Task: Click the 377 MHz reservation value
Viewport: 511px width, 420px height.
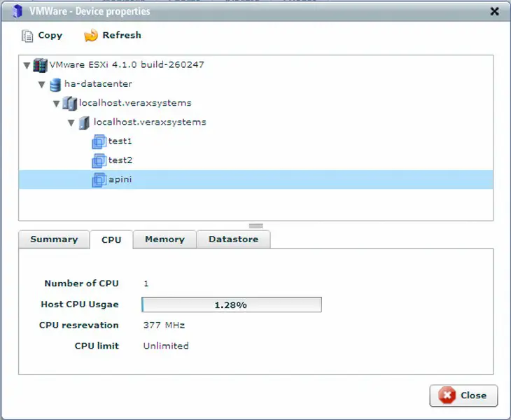Action: pyautogui.click(x=164, y=325)
